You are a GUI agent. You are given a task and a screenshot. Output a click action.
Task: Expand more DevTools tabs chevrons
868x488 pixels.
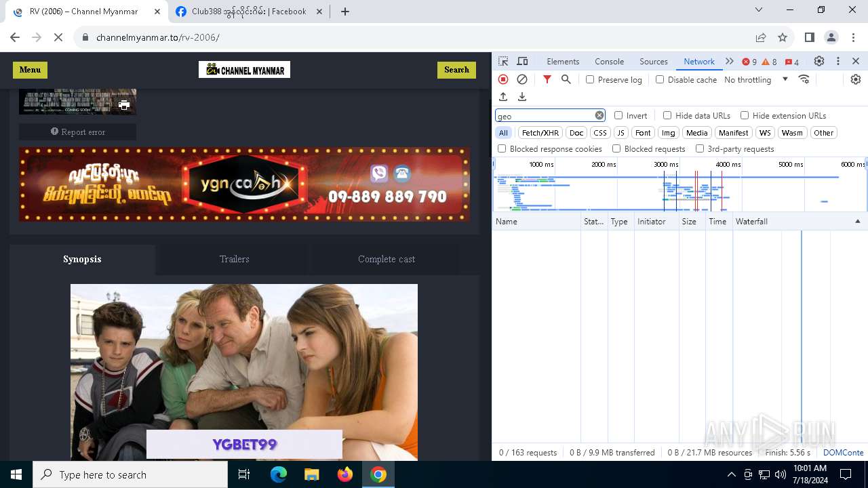point(730,61)
